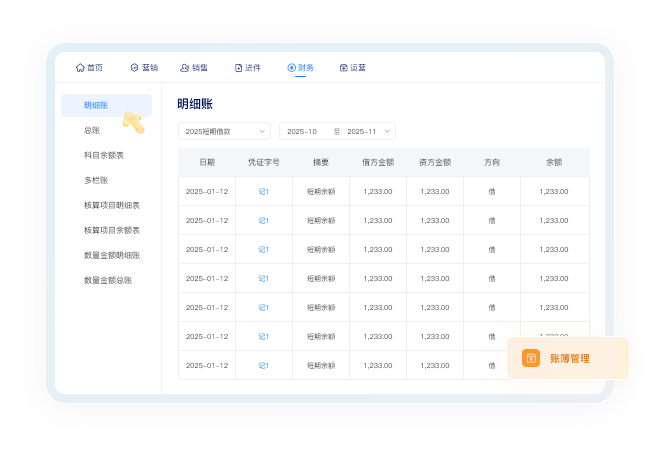Viewport: 660px width, 452px height.
Task: Select 明细账 in the left sidebar
Action: coord(97,105)
